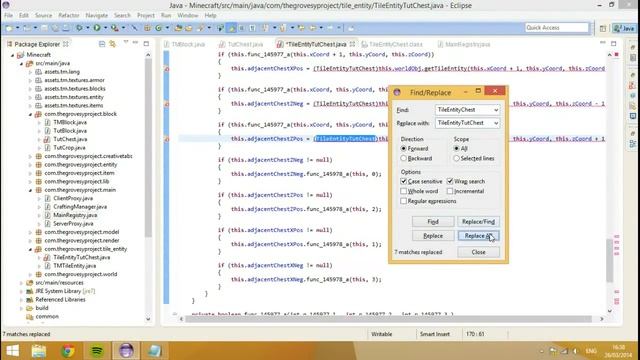Viewport: 640px width, 360px height.
Task: Click the Search flashlight toolbar icon
Action: (200, 28)
